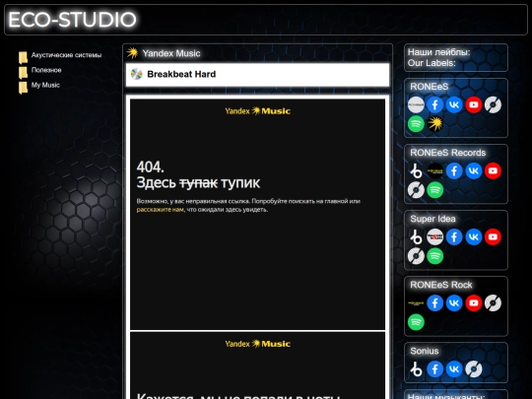
Task: Open the Facebook icon under RONEeS
Action: pyautogui.click(x=435, y=104)
